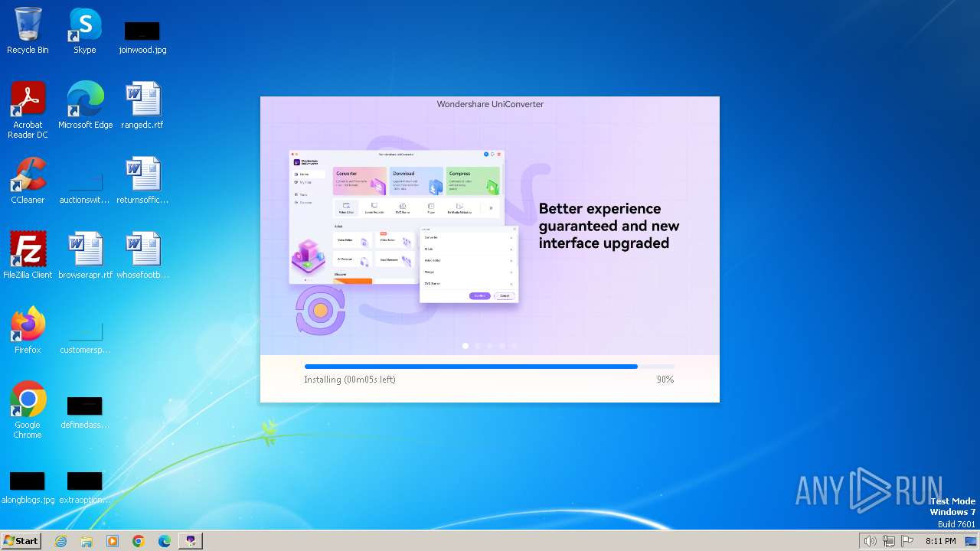The image size is (980, 551).
Task: Select the returnsoffic... document icon
Action: pos(142,181)
